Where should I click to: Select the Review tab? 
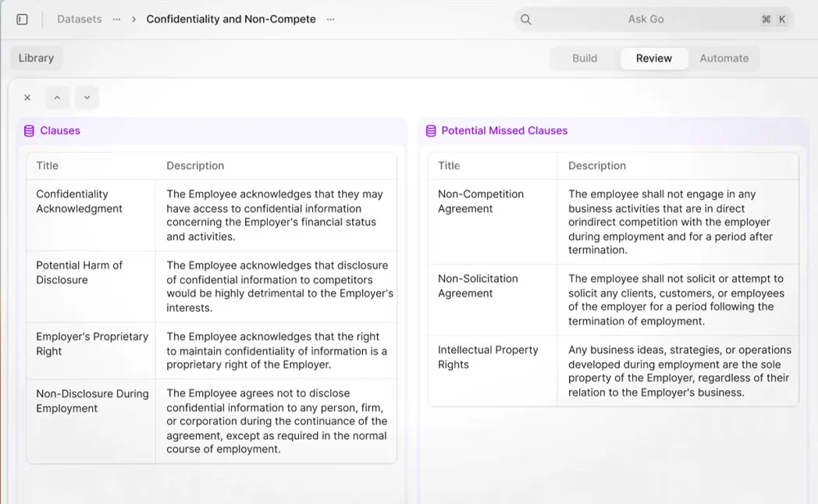(x=653, y=59)
